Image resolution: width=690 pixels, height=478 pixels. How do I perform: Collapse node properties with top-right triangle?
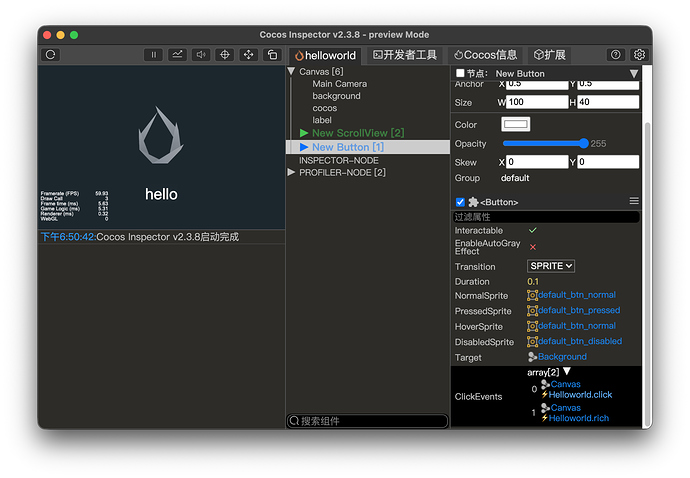[634, 74]
